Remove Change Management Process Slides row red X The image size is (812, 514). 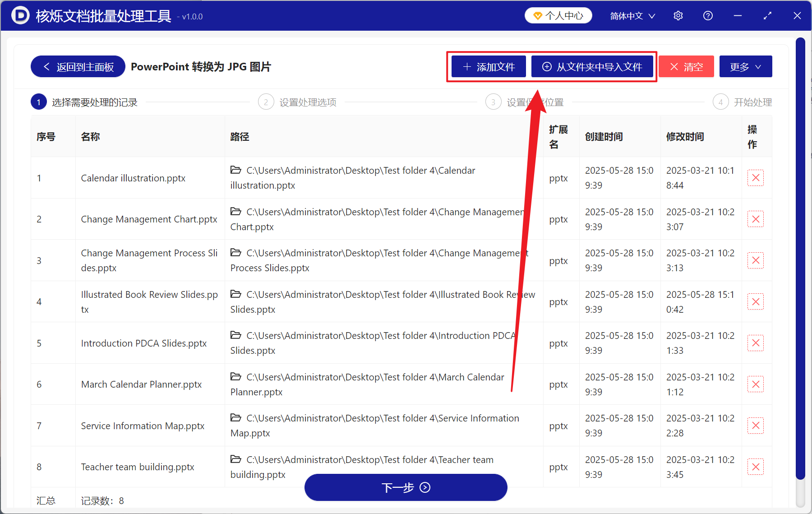coord(756,260)
